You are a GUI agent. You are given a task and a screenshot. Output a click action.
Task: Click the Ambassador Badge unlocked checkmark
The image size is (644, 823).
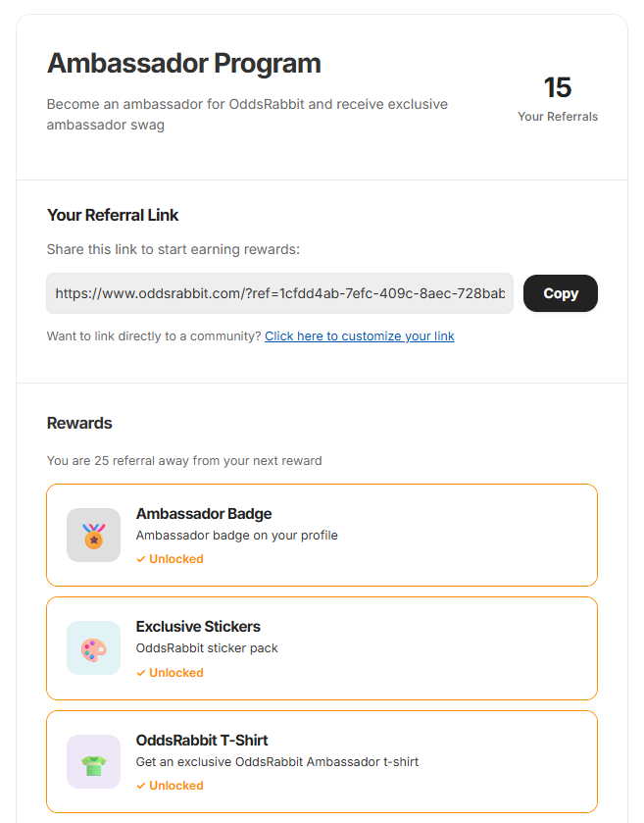[x=140, y=559]
